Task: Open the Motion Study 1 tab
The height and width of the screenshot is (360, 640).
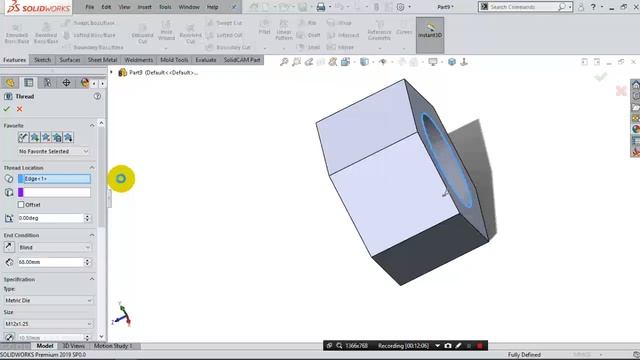Action: click(x=113, y=346)
